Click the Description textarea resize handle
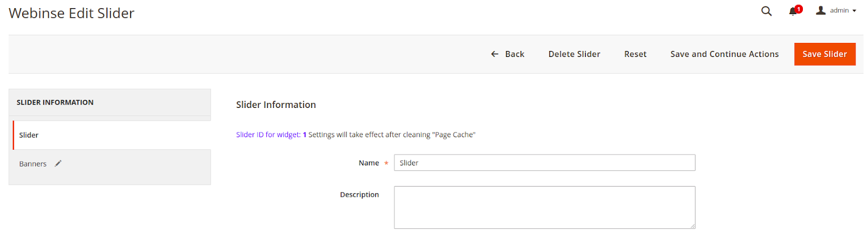The image size is (868, 237). (x=692, y=226)
